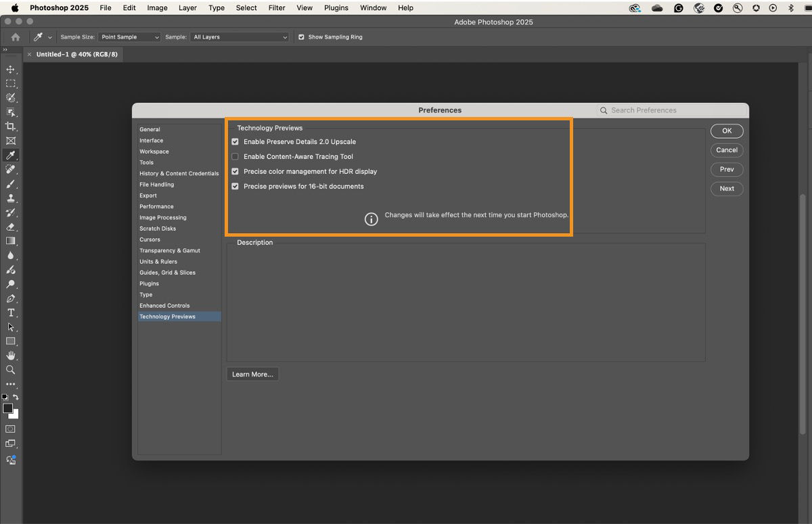This screenshot has height=524, width=812.
Task: Pick the Crop tool
Action: pyautogui.click(x=10, y=126)
